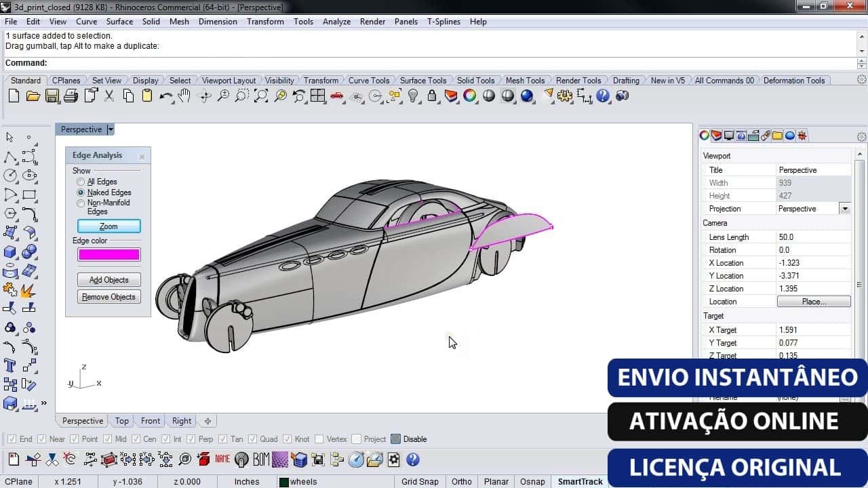
Task: Toggle the End osnap checkbox
Action: 12,439
